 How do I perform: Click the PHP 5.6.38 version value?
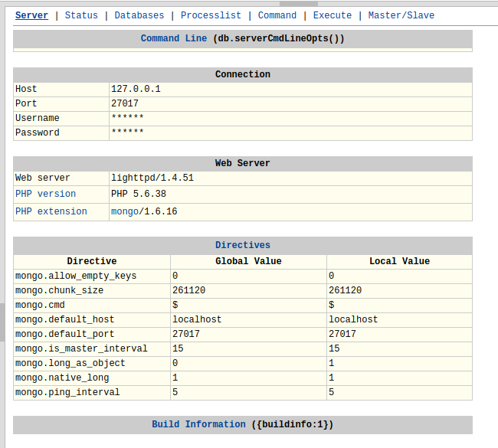(x=138, y=194)
